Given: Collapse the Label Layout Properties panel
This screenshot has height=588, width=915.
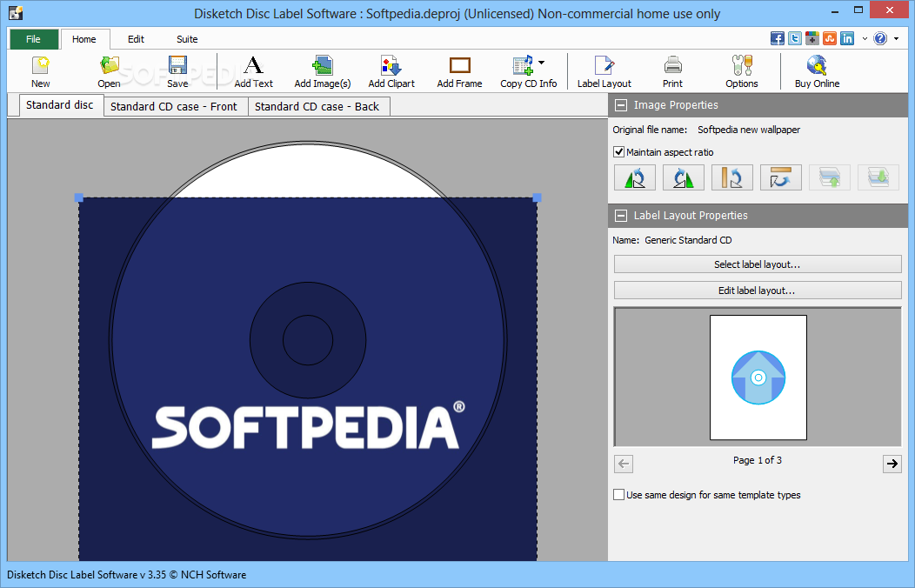Looking at the screenshot, I should [622, 215].
